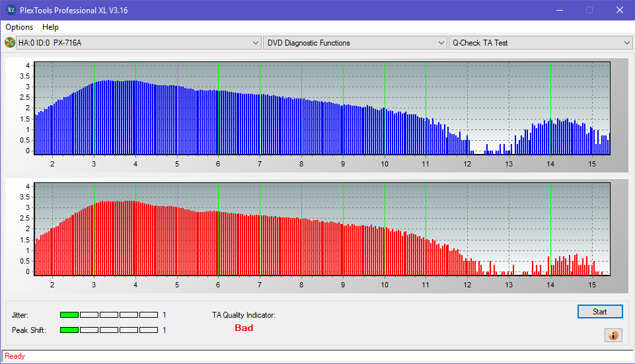Viewport: 635px width, 364px height.
Task: Close the PlexTools Professional window
Action: 620,10
